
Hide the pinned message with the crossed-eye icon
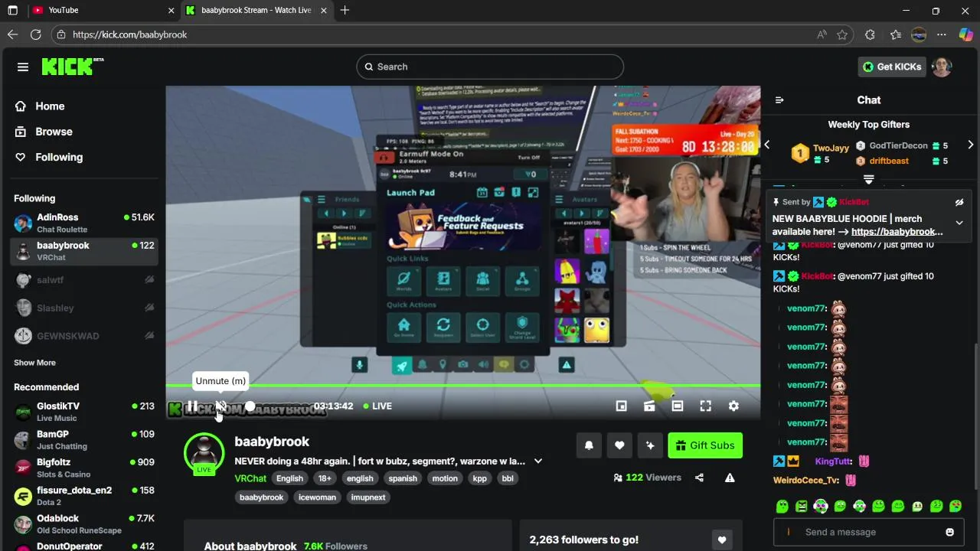click(x=959, y=203)
